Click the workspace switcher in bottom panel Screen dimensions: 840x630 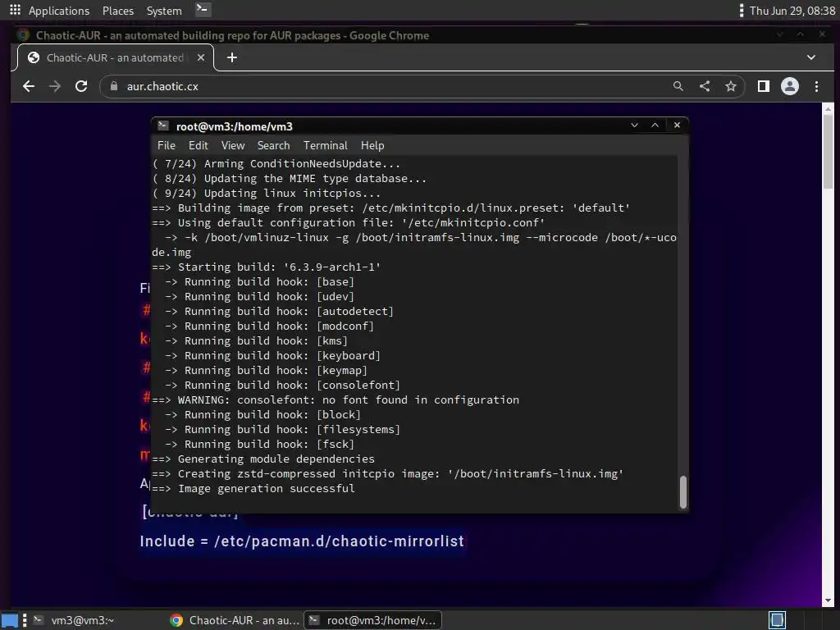click(x=777, y=620)
